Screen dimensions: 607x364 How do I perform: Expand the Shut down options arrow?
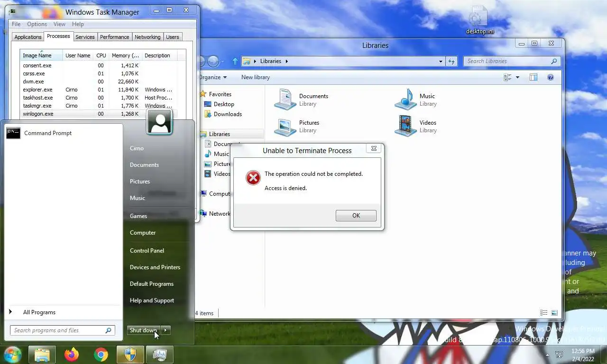point(166,330)
